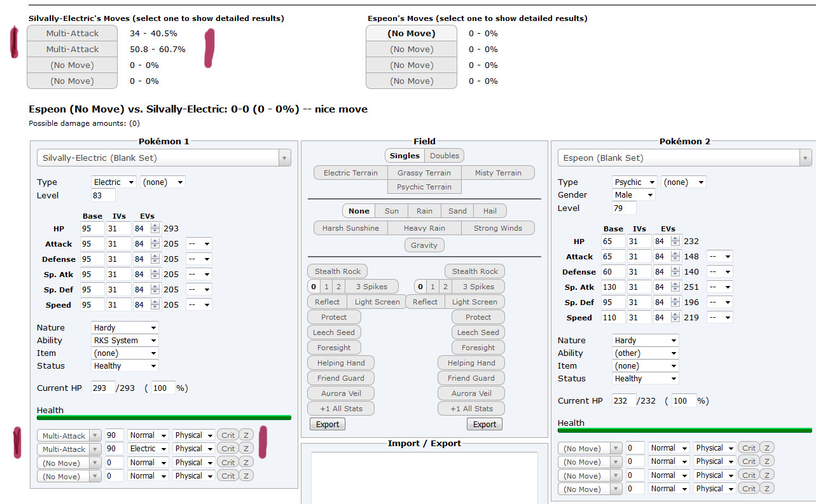Toggle Z-move for Silvally's Electric Multi-Attack
This screenshot has width=816, height=504.
(245, 449)
